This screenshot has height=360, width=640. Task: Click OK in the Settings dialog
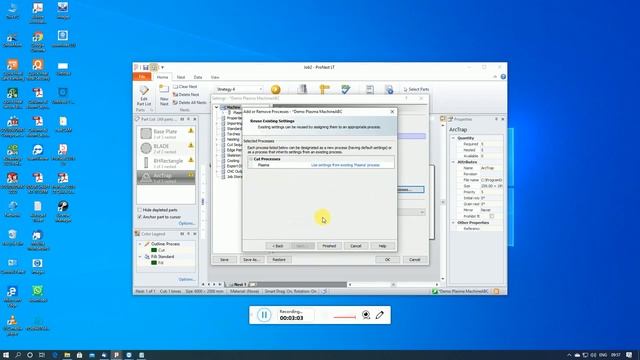387,260
